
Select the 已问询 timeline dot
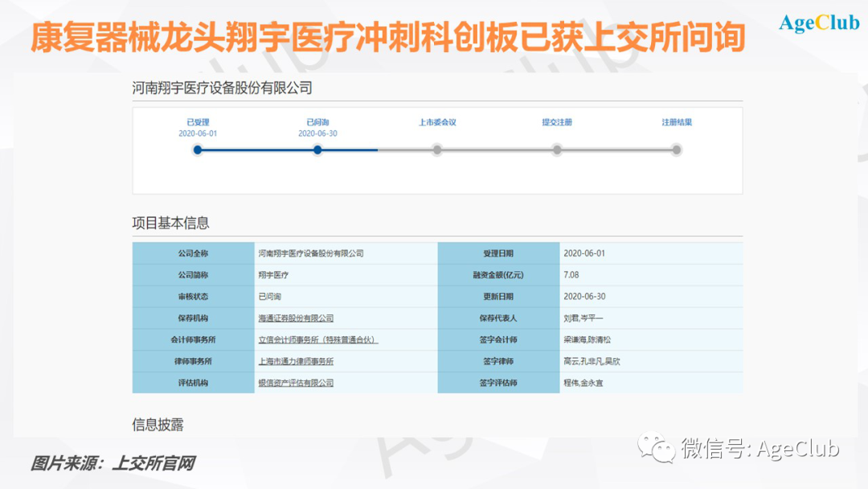tap(317, 150)
